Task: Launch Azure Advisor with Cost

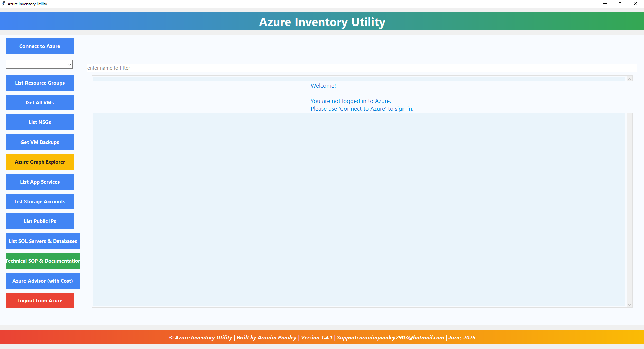Action: click(43, 281)
